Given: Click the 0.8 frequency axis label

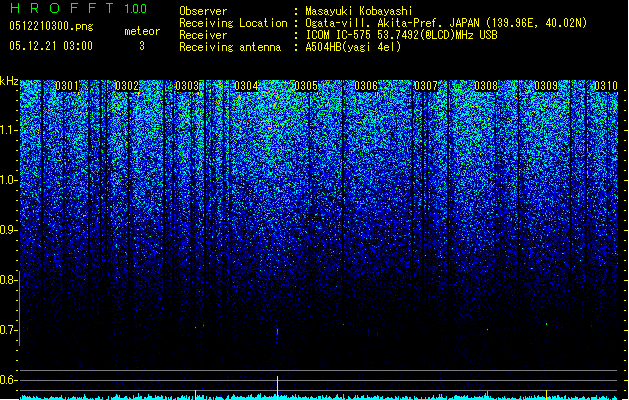Looking at the screenshot, I should click(x=8, y=280).
